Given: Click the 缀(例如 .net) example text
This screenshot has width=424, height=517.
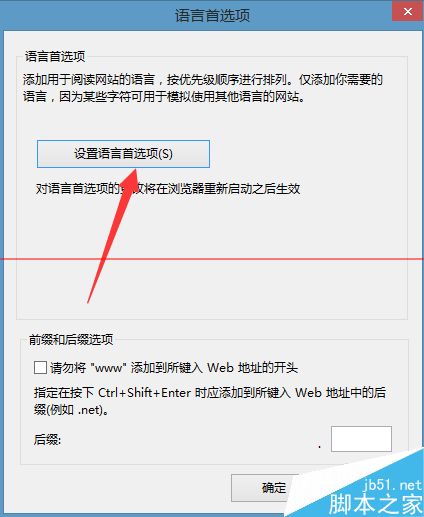Looking at the screenshot, I should (71, 410).
